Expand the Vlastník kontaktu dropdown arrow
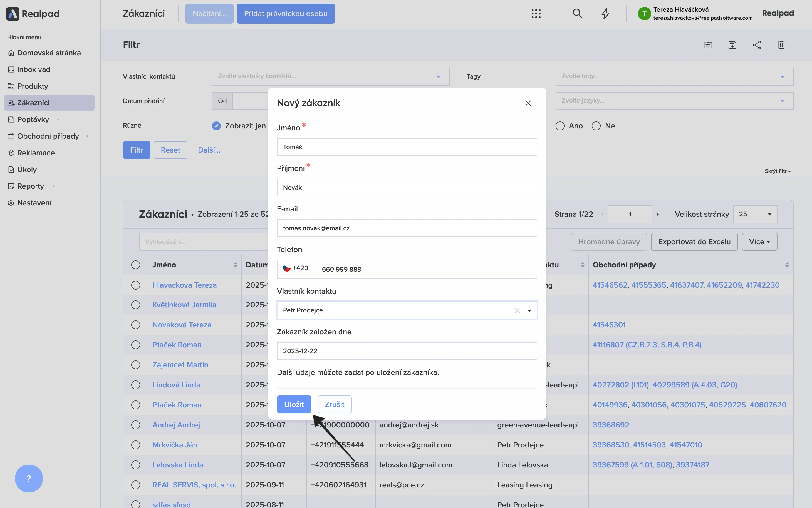Screen dimensions: 812x508 point(529,310)
